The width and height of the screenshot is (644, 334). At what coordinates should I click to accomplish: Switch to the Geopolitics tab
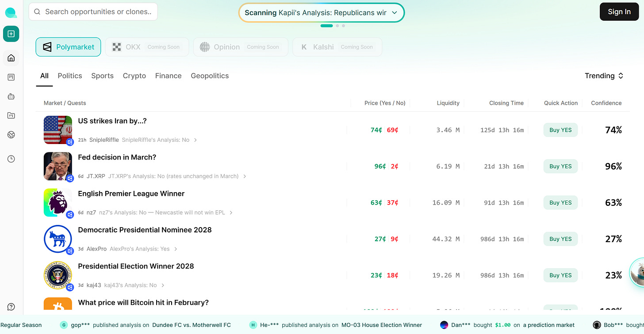pos(210,76)
